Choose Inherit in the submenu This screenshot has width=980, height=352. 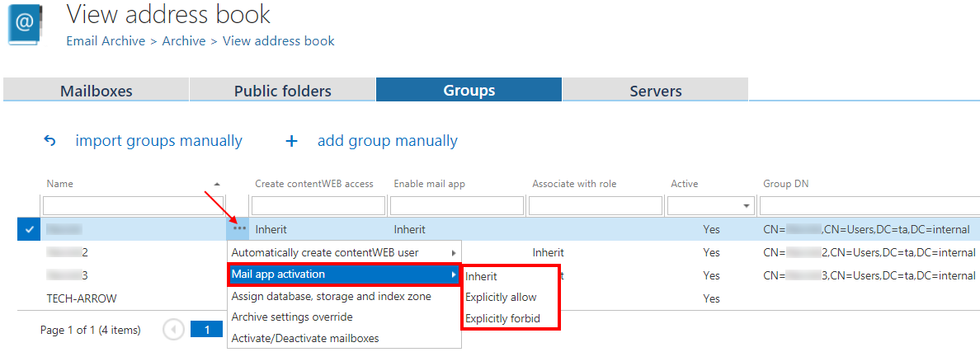click(x=481, y=276)
